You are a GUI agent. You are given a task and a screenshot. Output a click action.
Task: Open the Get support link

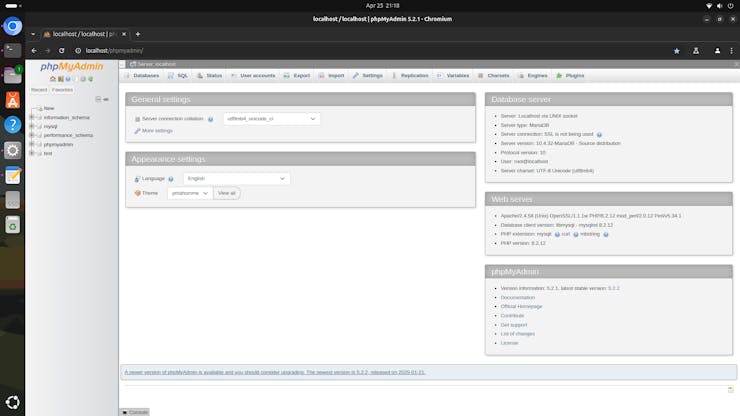(514, 325)
